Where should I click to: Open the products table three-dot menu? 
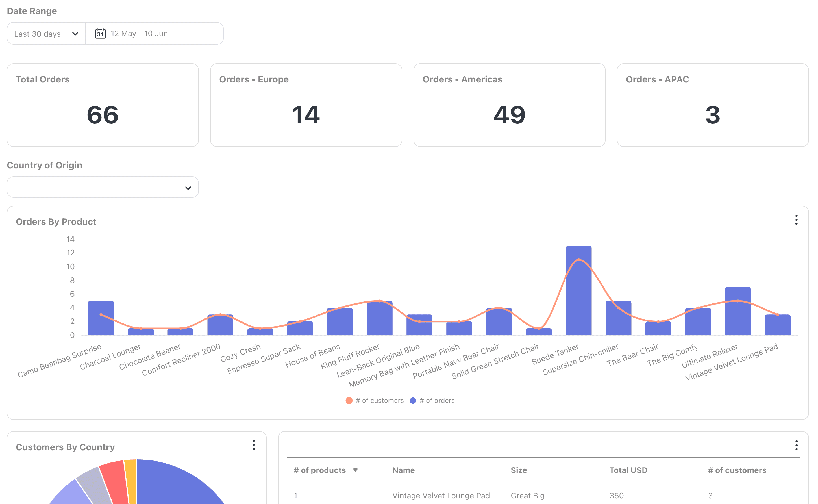pyautogui.click(x=796, y=445)
